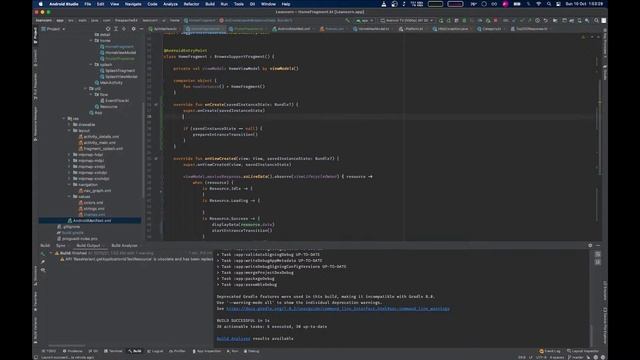
Task: Click the make project hammer icon
Action: [347, 20]
